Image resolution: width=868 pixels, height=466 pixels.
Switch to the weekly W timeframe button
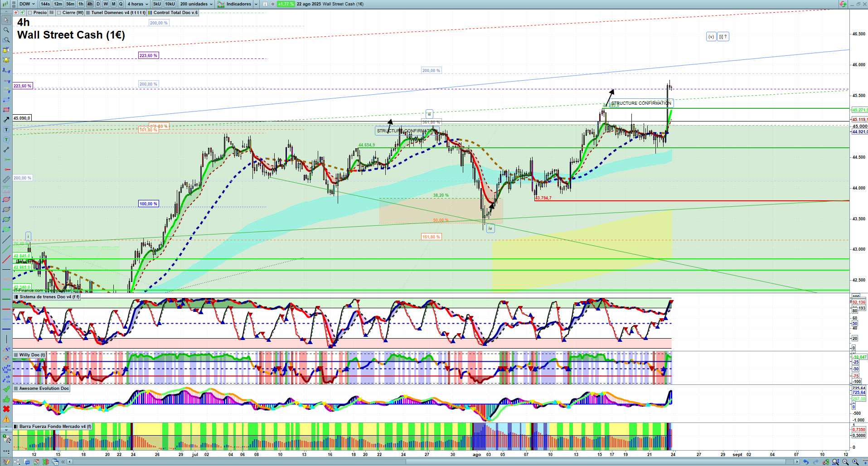(x=106, y=4)
